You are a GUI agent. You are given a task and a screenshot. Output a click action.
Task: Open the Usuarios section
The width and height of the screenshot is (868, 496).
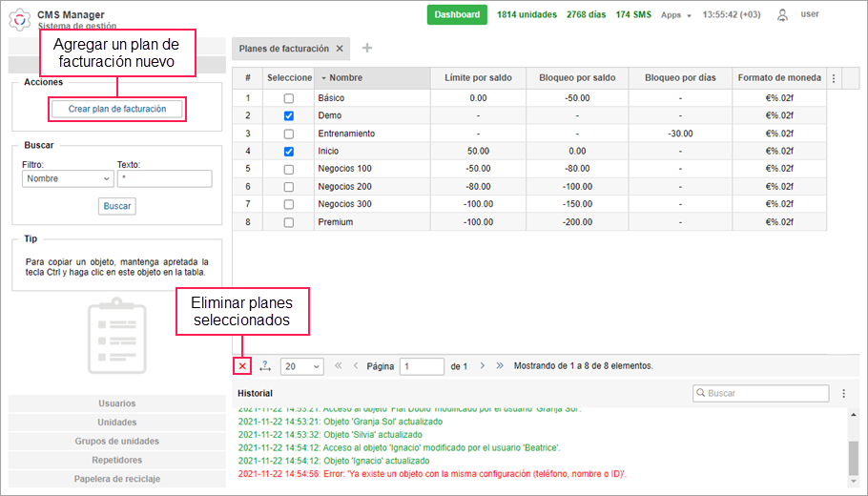click(x=116, y=403)
